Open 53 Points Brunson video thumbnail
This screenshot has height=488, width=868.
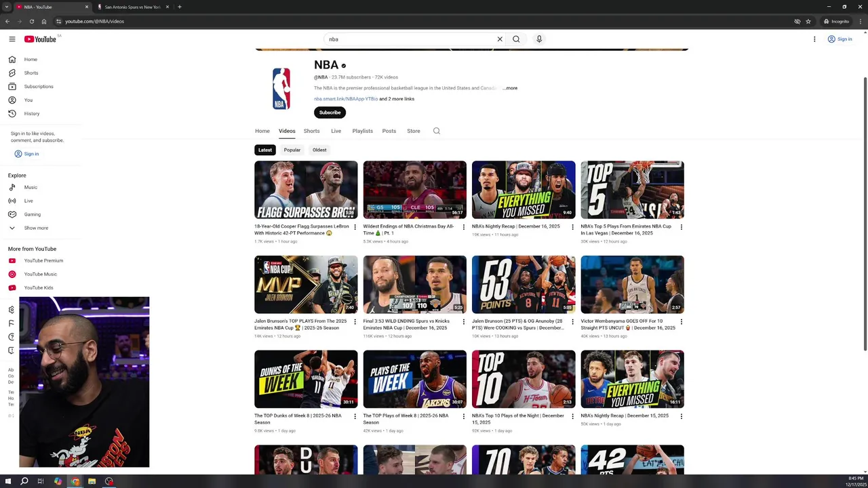pyautogui.click(x=524, y=285)
